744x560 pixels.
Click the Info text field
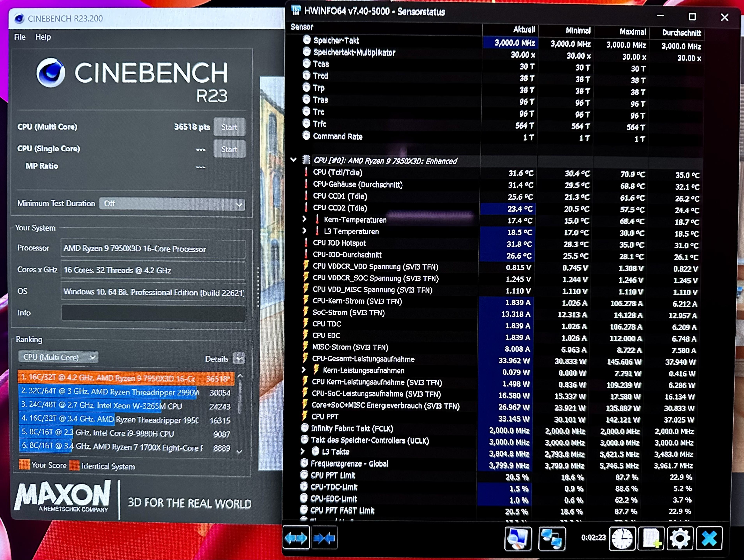153,313
